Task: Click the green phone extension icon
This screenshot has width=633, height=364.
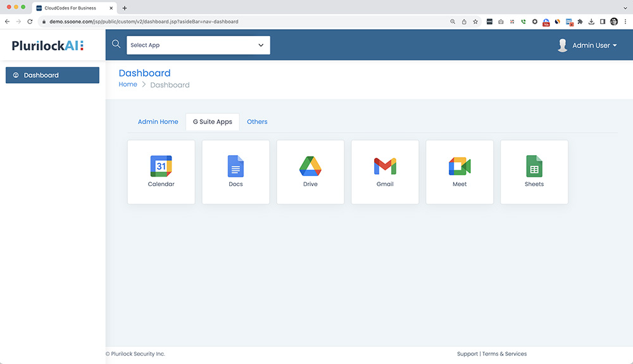Action: coord(523,22)
